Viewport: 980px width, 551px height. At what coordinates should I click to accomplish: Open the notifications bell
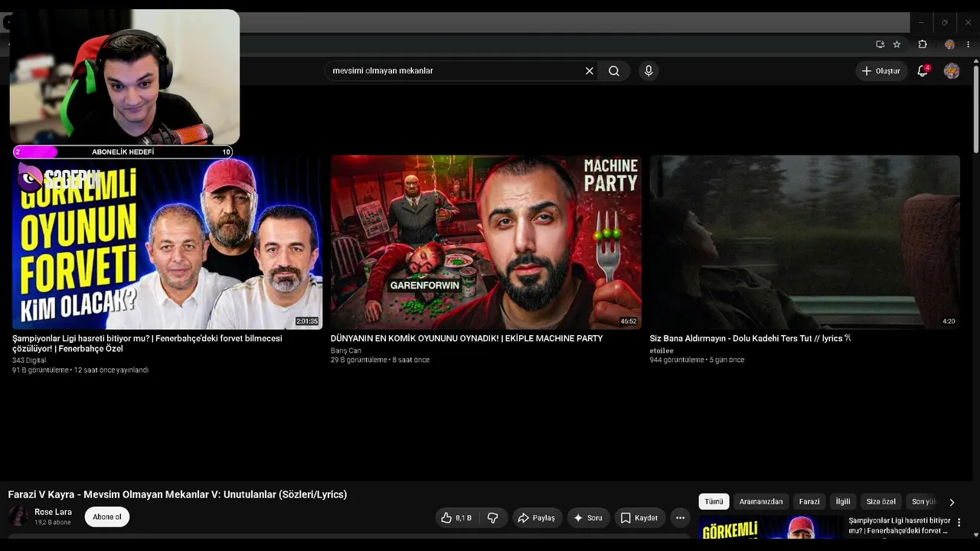923,71
